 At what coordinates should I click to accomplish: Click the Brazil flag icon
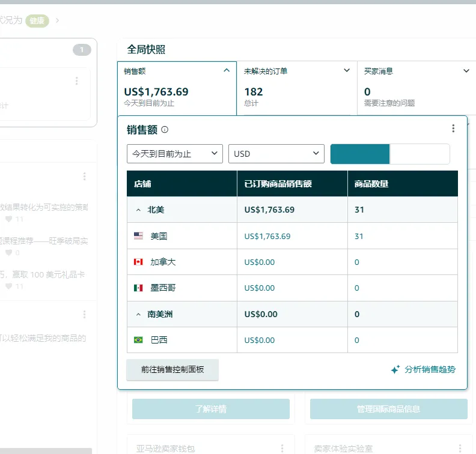[138, 340]
